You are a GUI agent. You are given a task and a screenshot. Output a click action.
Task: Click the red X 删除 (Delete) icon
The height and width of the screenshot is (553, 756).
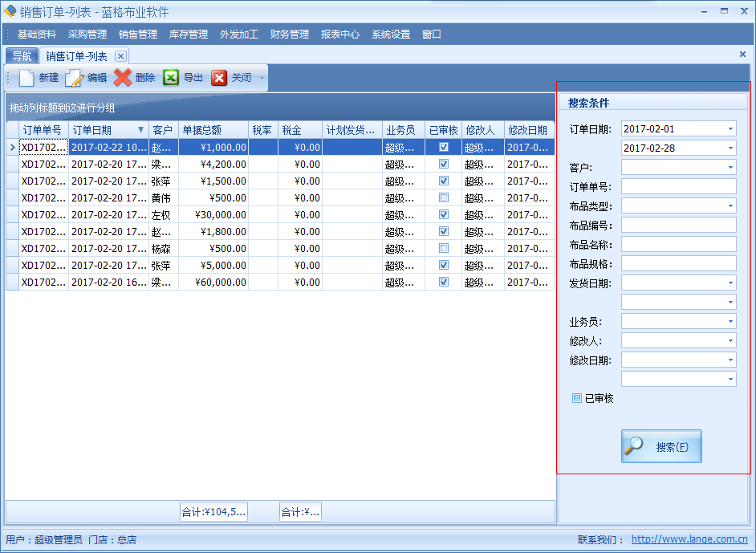tap(123, 78)
